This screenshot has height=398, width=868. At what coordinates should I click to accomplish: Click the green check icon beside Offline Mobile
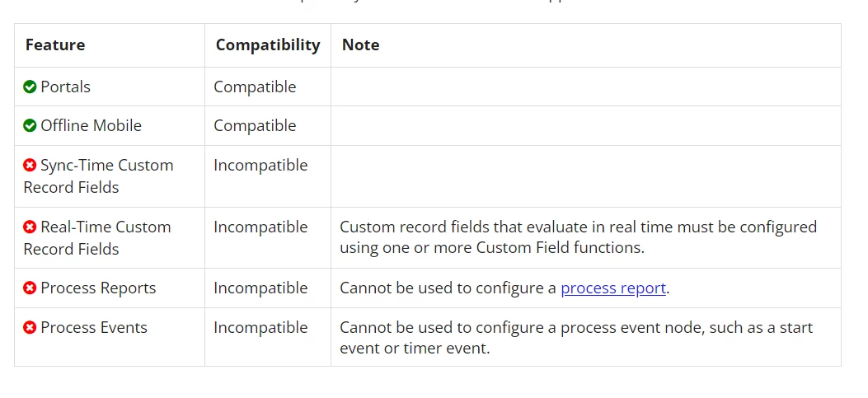click(x=30, y=125)
